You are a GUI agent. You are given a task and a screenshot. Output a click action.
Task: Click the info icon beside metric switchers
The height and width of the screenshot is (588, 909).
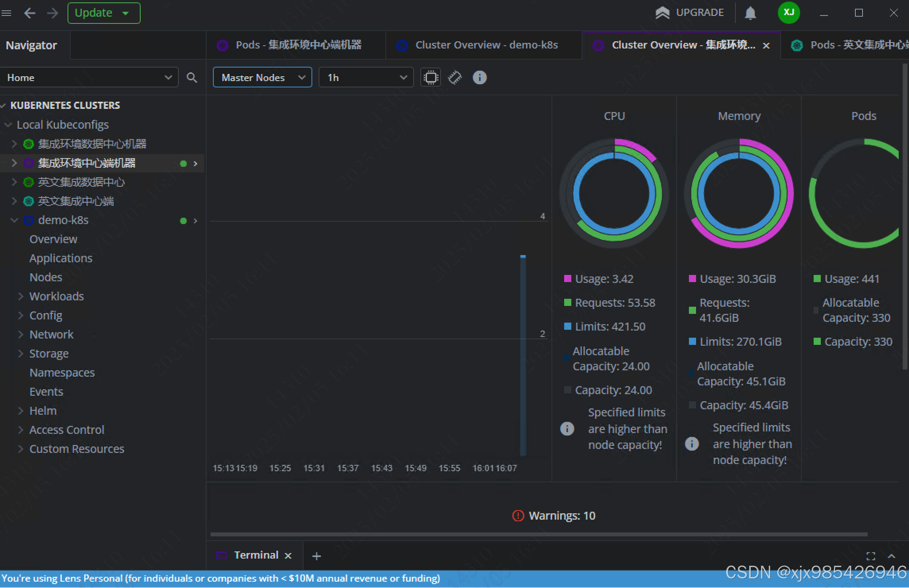(x=480, y=77)
